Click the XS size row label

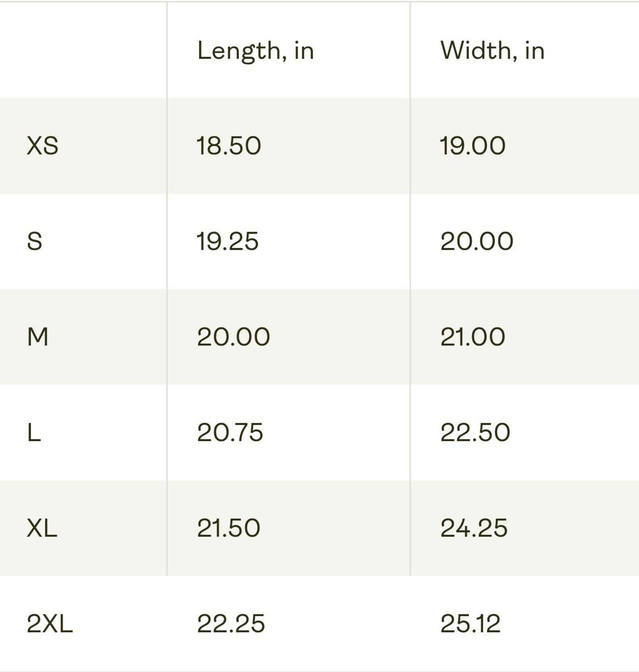[x=43, y=146]
